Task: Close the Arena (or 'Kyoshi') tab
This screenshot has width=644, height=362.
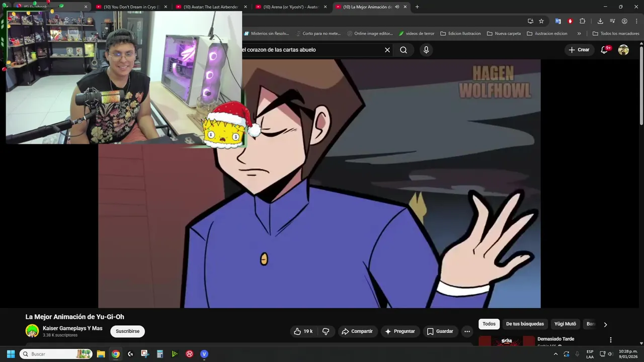Action: click(325, 7)
